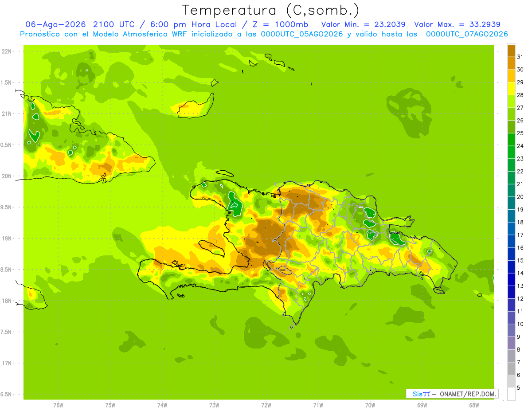This screenshot has width=532, height=411.
Task: Click the 22N latitude label
Action: (7, 51)
